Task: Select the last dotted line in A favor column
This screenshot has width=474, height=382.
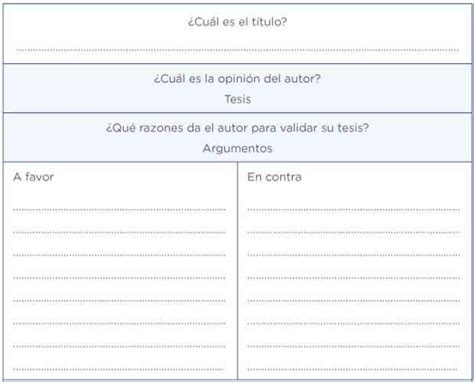Action: point(118,369)
